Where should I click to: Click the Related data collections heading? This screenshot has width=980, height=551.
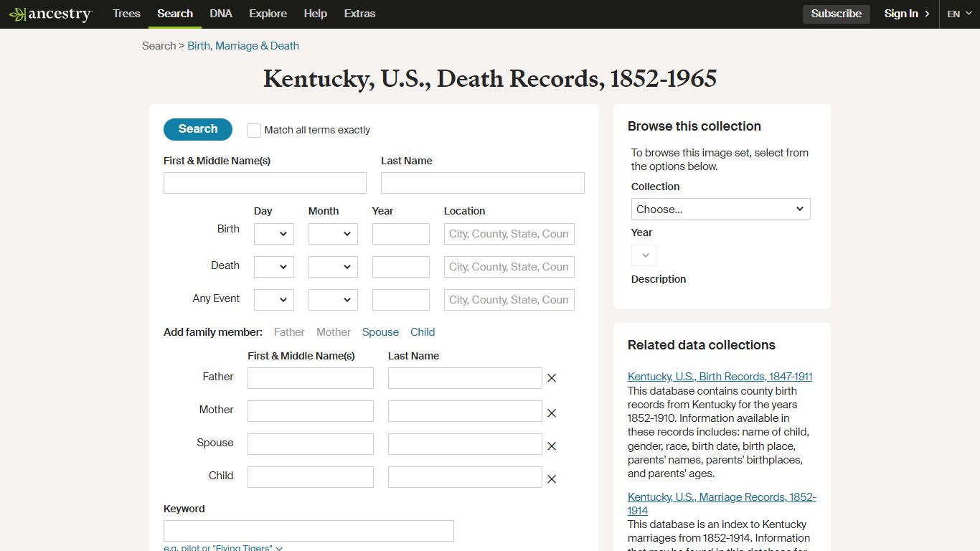tap(702, 345)
